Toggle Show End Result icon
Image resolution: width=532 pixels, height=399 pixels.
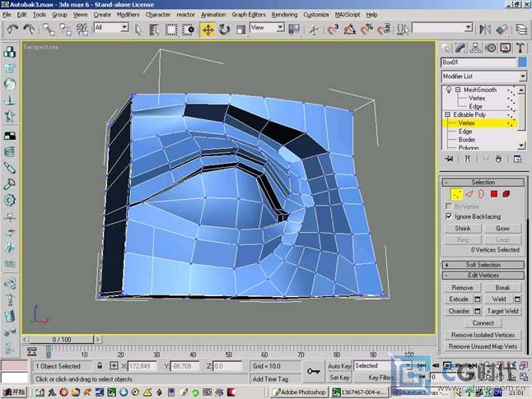(x=467, y=159)
